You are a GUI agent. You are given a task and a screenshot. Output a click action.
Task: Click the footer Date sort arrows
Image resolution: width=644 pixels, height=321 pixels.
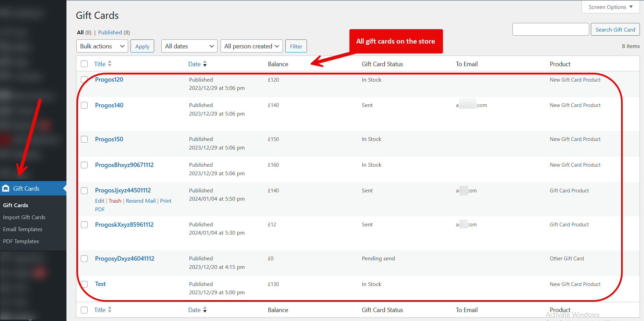205,310
